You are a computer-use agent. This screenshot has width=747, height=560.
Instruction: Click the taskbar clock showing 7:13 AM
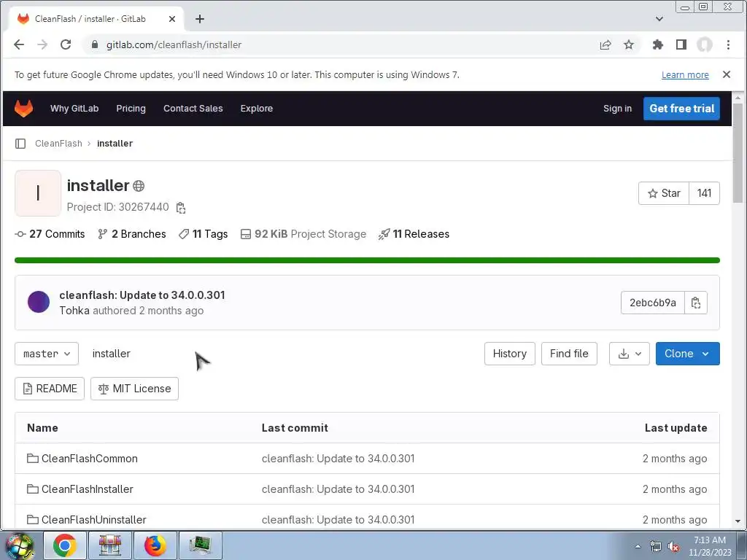(710, 546)
